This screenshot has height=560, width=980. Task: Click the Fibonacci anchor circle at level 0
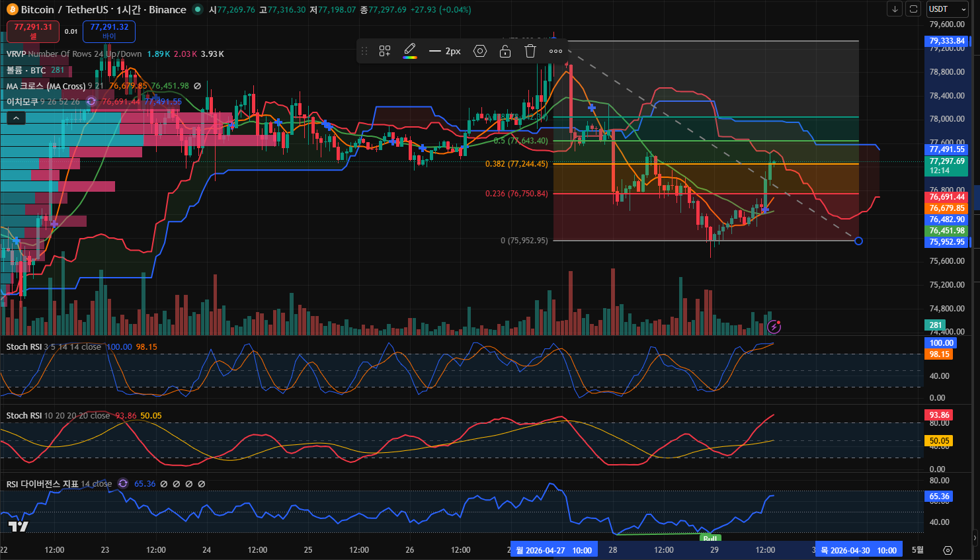pyautogui.click(x=858, y=241)
